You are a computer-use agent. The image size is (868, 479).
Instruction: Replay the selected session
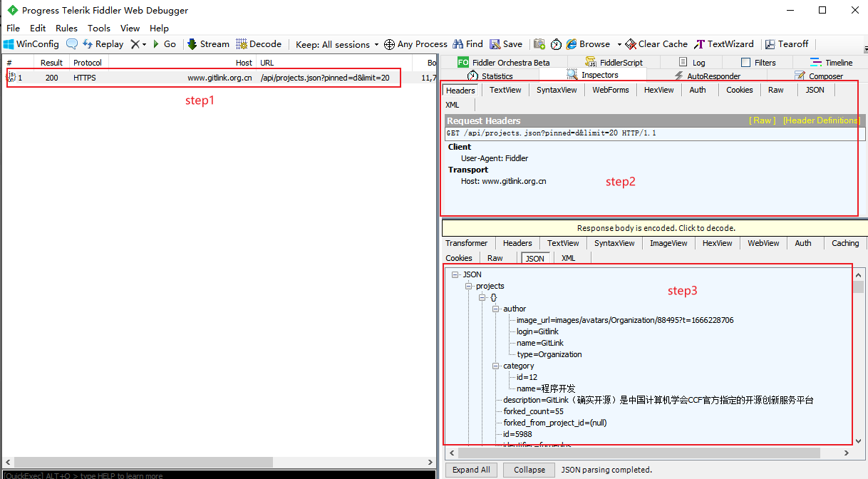coord(103,44)
